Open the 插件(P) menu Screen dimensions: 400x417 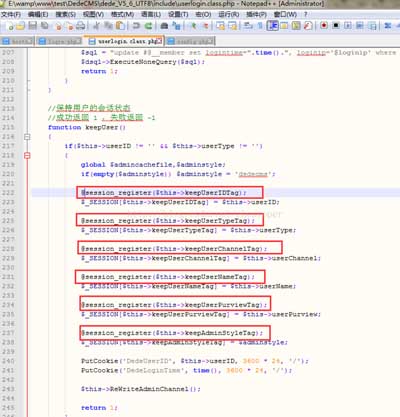click(x=257, y=14)
